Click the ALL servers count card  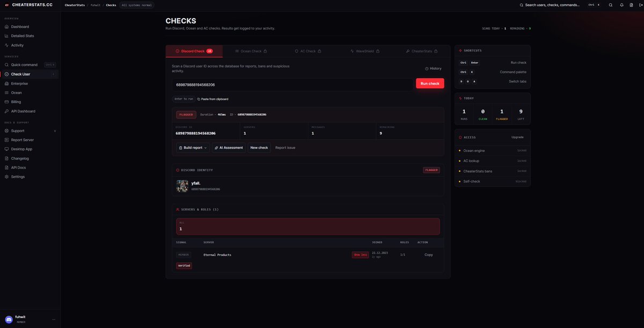point(308,226)
